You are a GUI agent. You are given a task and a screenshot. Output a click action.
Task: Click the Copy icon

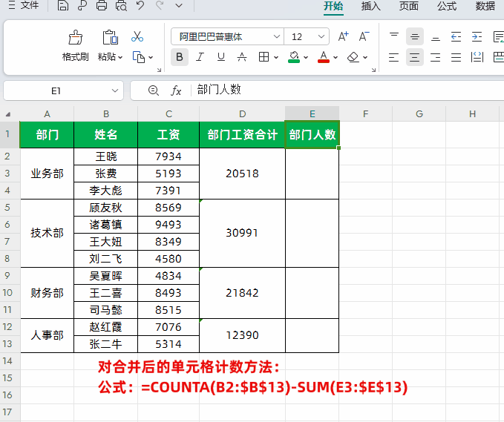(x=139, y=57)
